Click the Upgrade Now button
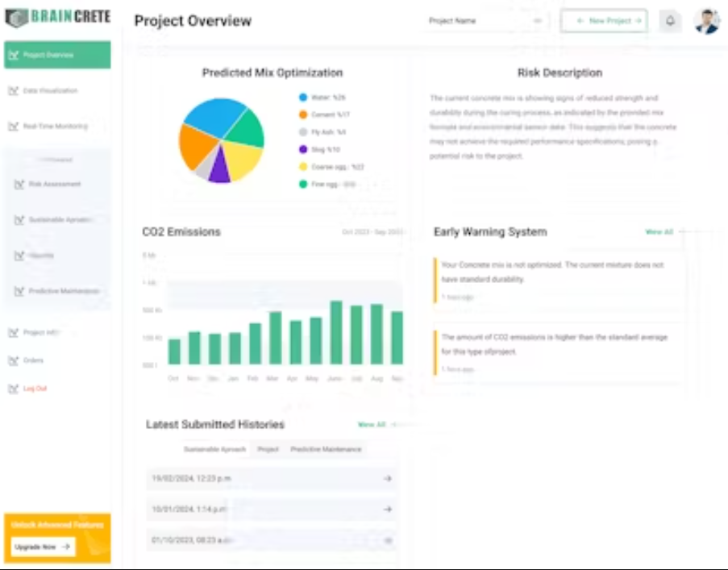 pos(43,547)
